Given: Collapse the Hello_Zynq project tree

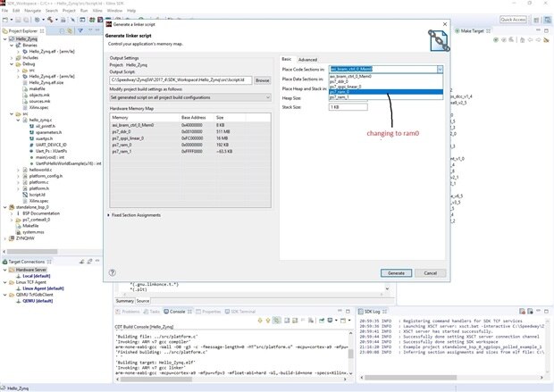Looking at the screenshot, I should (x=6, y=40).
